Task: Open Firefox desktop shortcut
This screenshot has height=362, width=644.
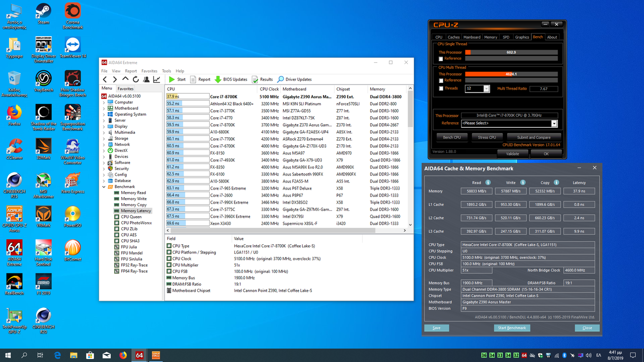Action: pos(14,115)
